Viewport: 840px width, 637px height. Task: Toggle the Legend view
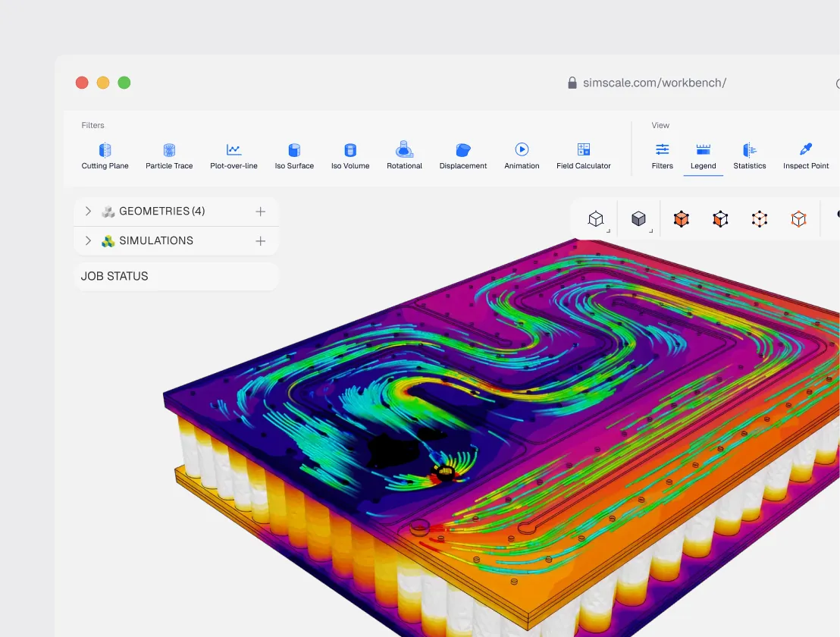pyautogui.click(x=704, y=156)
